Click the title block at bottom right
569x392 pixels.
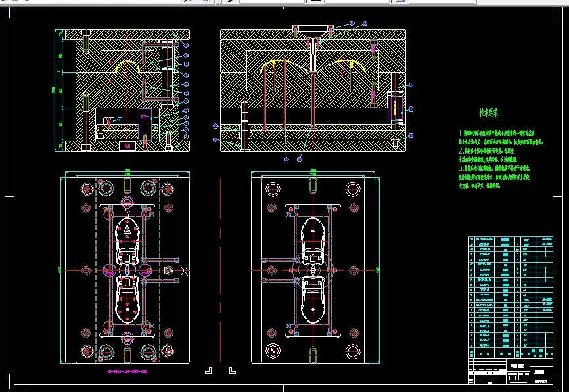pyautogui.click(x=509, y=370)
